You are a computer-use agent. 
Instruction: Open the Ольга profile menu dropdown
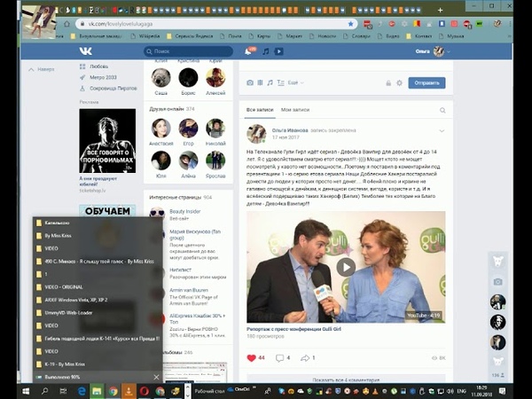coord(440,51)
